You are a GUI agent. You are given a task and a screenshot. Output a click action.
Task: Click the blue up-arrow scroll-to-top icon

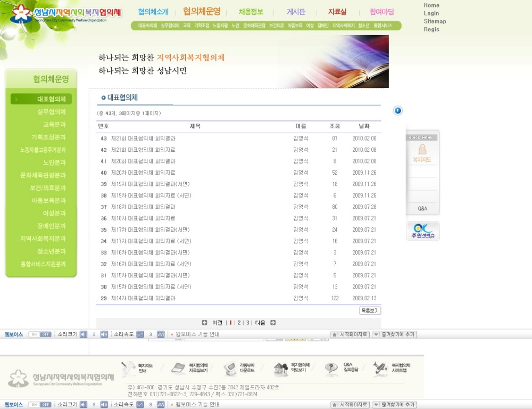coord(398,110)
